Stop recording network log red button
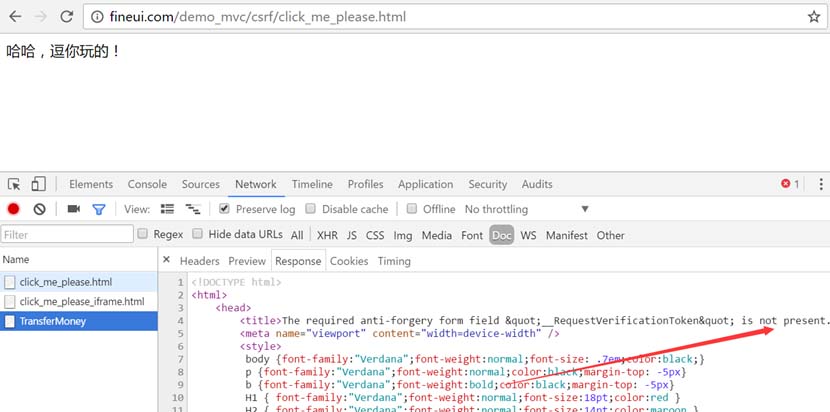Image resolution: width=830 pixels, height=412 pixels. pos(13,209)
